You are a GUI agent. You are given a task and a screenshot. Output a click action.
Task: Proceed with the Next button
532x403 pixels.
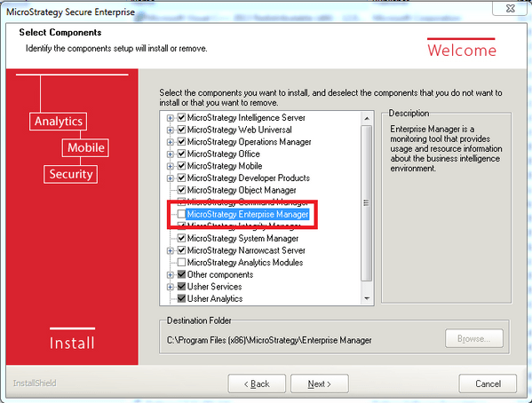319,383
